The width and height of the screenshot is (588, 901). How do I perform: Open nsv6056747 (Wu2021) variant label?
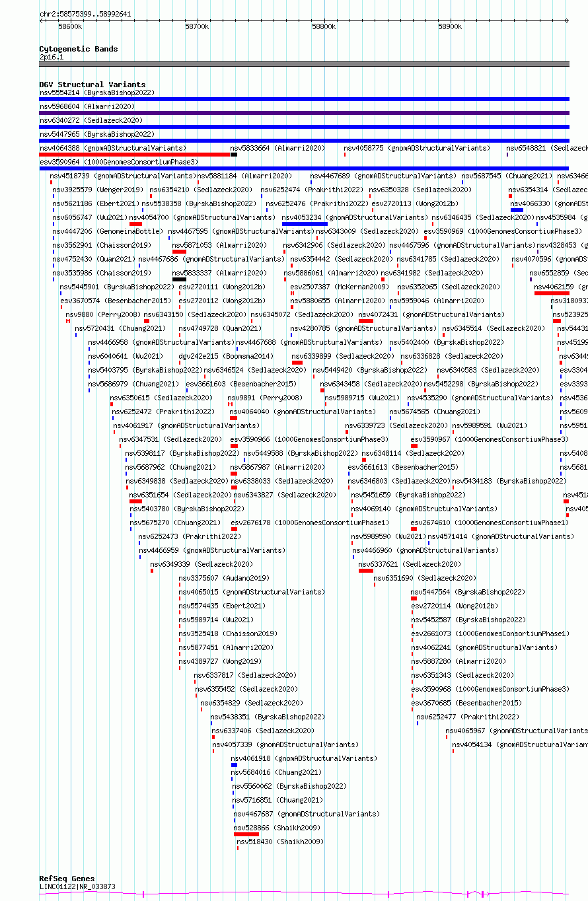pyautogui.click(x=90, y=217)
